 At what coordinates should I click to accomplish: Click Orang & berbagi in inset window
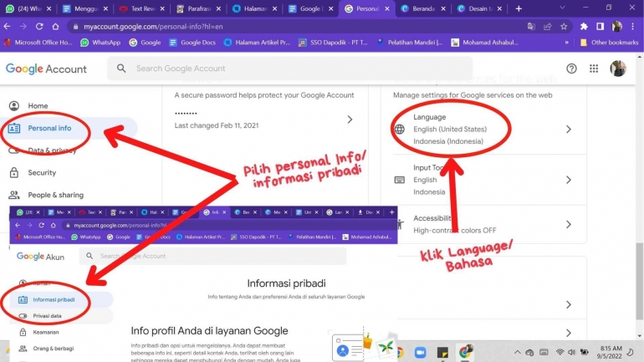point(53,349)
